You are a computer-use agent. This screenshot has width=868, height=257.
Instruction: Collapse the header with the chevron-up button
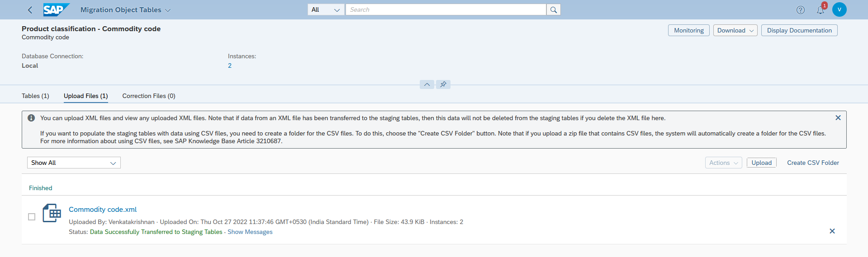[427, 84]
